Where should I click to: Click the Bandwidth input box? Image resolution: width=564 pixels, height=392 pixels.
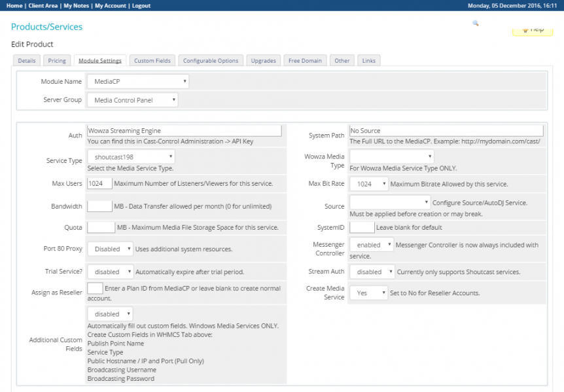click(99, 206)
